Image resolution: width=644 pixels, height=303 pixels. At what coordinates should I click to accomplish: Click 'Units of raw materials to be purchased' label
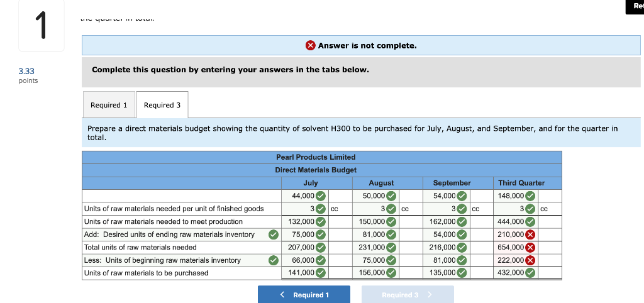[x=146, y=273]
